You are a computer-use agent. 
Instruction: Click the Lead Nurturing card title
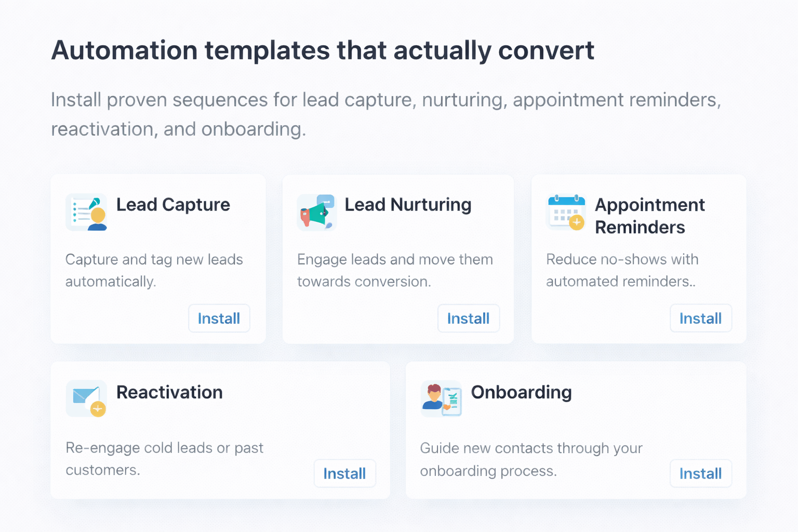point(408,205)
